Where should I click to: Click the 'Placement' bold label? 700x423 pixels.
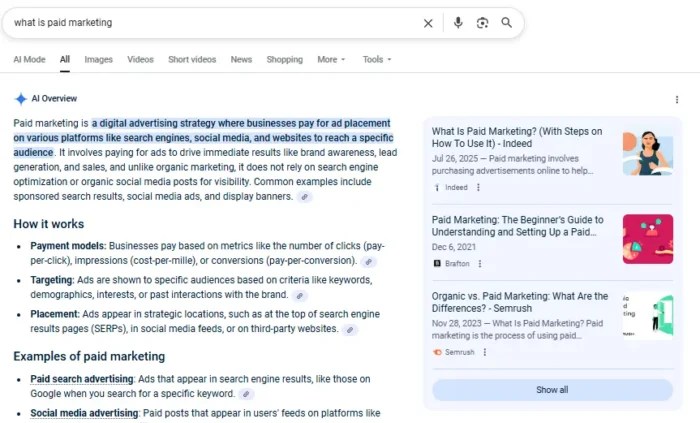(55, 314)
